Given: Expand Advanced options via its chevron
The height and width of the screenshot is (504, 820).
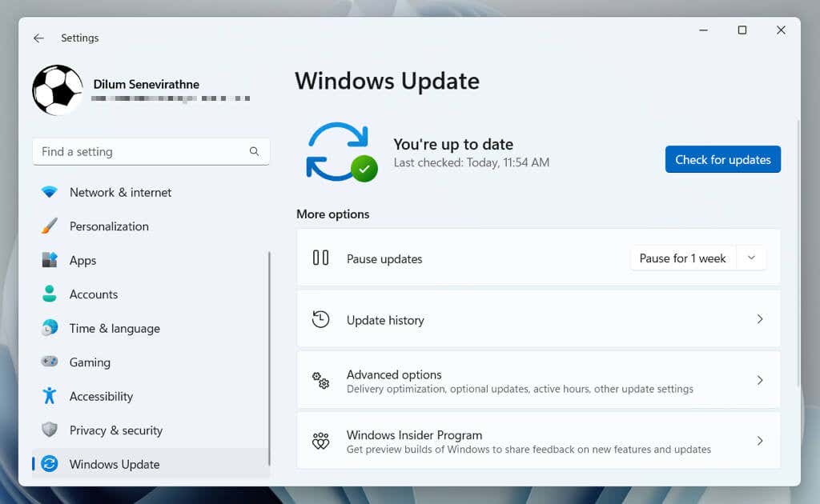Looking at the screenshot, I should click(760, 380).
